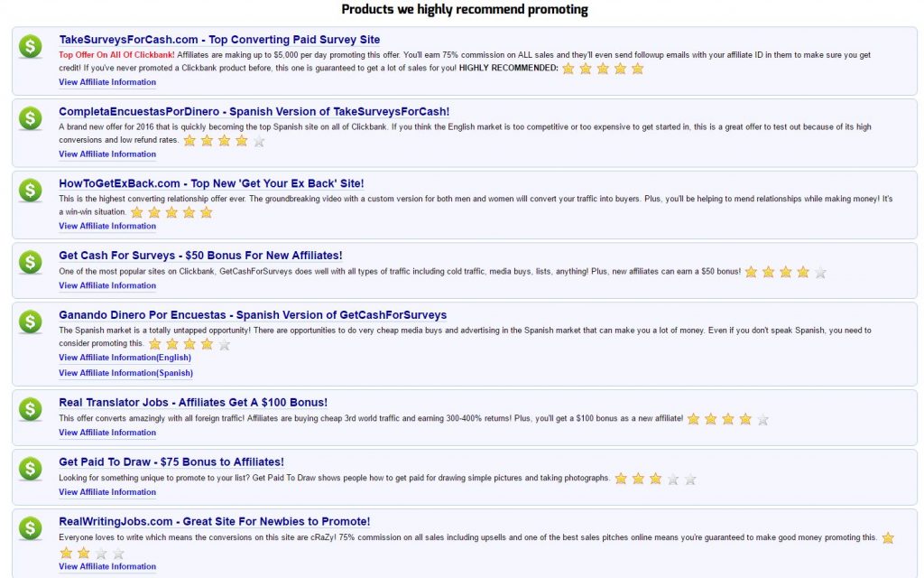Click dollar icon beside Get Paid To Draw

pos(30,466)
